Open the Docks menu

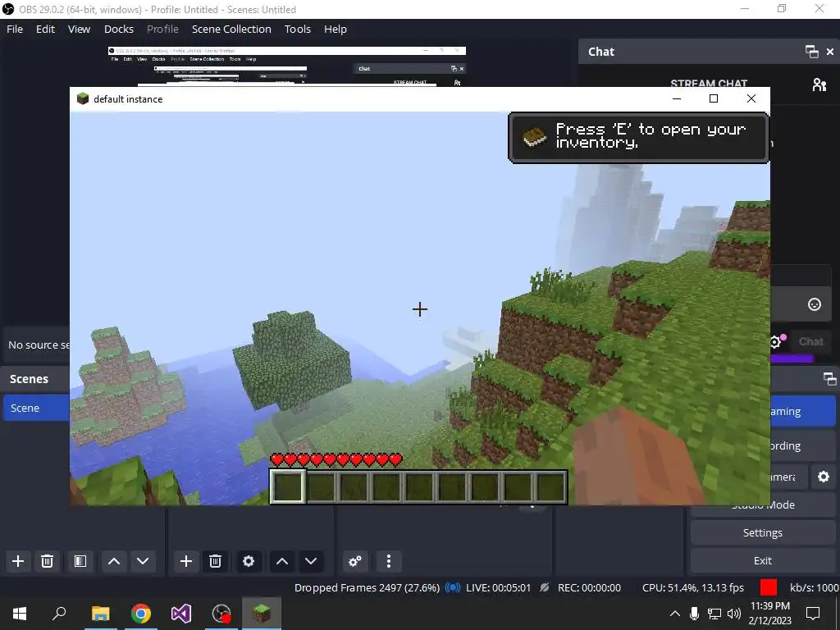click(118, 29)
